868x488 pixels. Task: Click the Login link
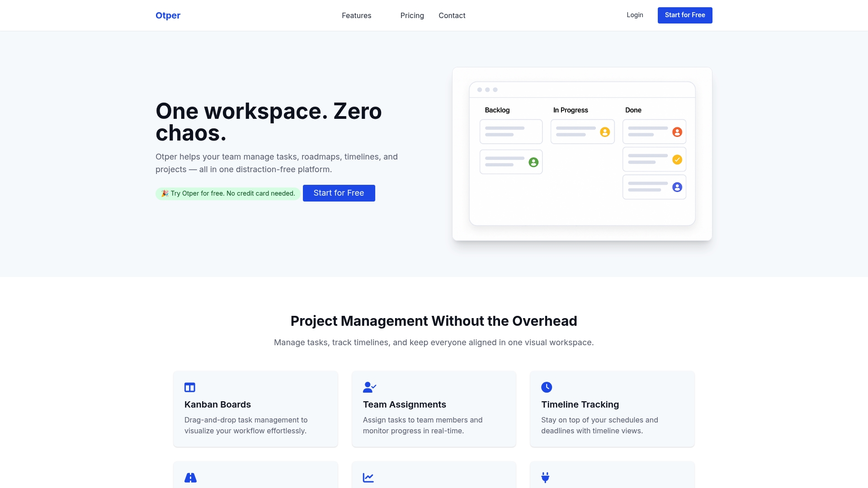[635, 15]
